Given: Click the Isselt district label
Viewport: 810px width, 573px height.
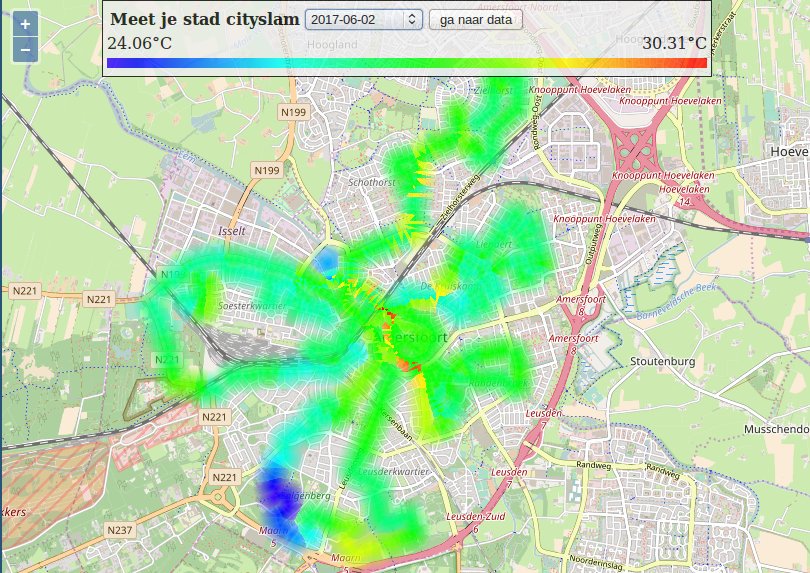Looking at the screenshot, I should [231, 231].
